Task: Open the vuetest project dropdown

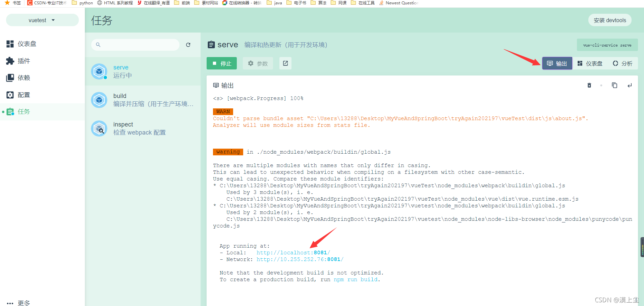Action: (x=42, y=20)
